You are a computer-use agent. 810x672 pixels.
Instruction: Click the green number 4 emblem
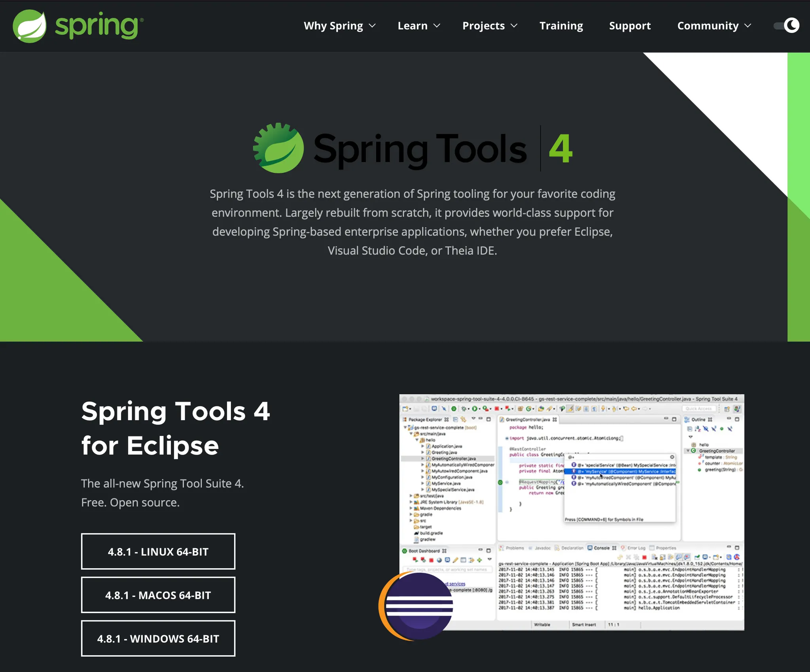pyautogui.click(x=560, y=149)
